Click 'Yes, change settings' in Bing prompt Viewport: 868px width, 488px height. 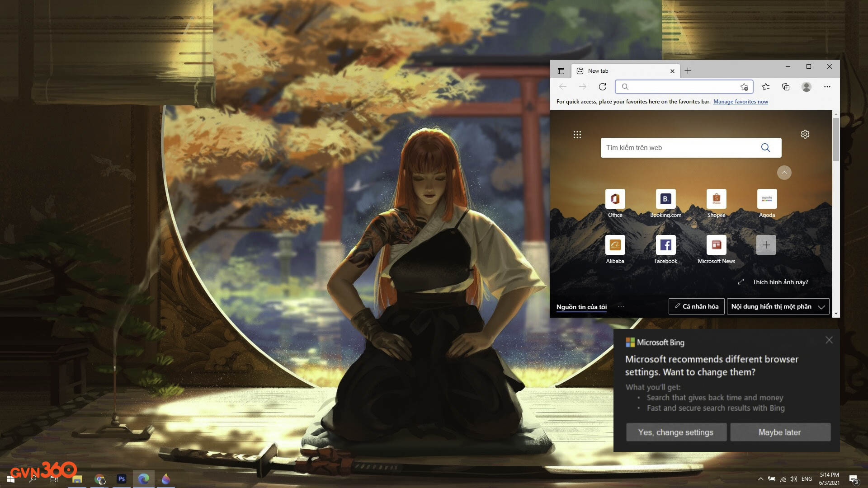676,432
